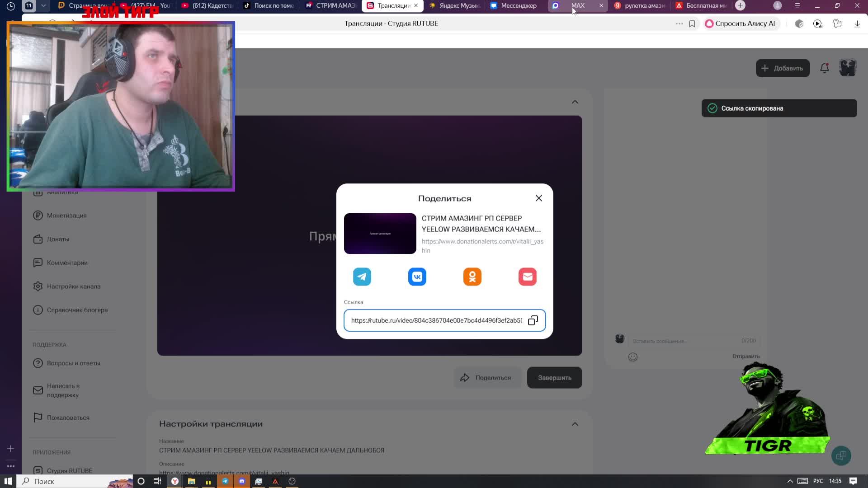Open the notifications bell icon

825,68
